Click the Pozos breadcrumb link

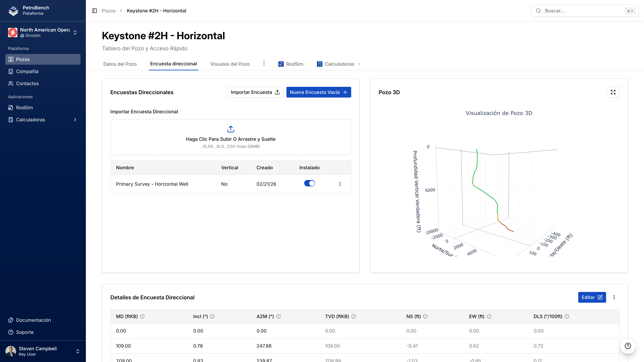[x=109, y=11]
